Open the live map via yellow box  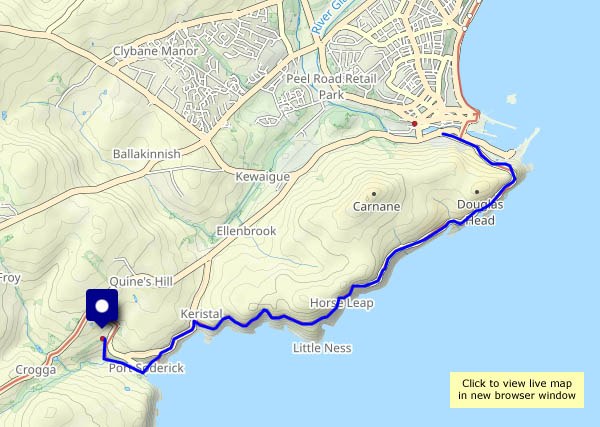pos(517,390)
